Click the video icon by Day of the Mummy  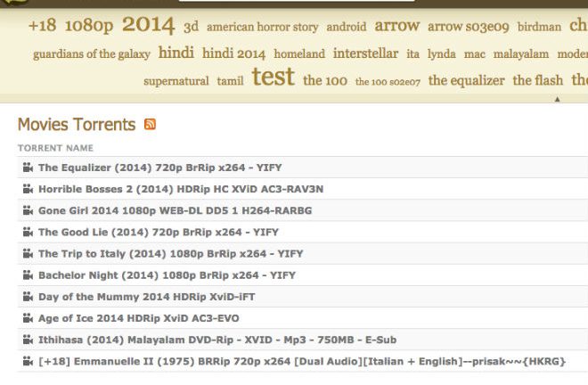point(28,297)
